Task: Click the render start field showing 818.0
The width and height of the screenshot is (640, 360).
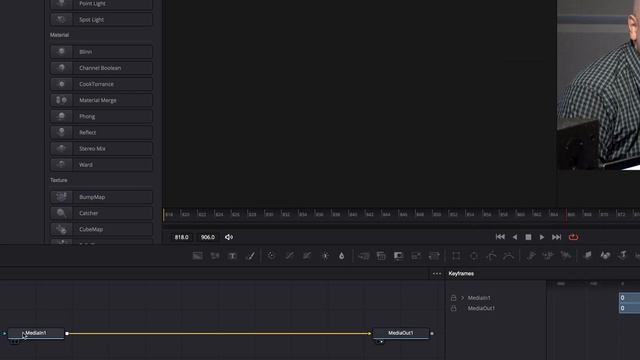Action: point(182,237)
